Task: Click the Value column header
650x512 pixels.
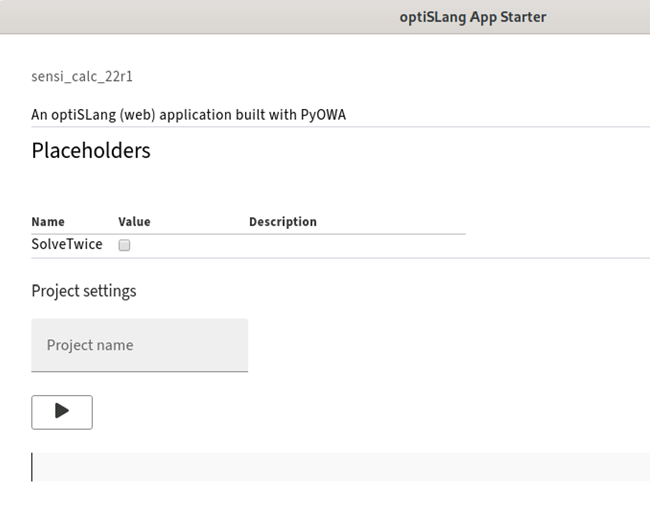Action: pos(134,222)
